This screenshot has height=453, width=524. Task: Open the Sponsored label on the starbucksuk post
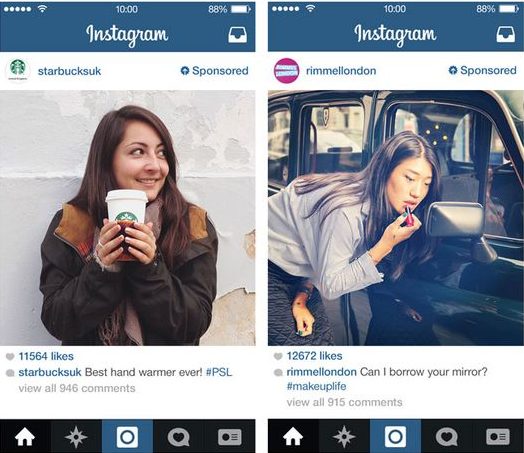[x=215, y=71]
